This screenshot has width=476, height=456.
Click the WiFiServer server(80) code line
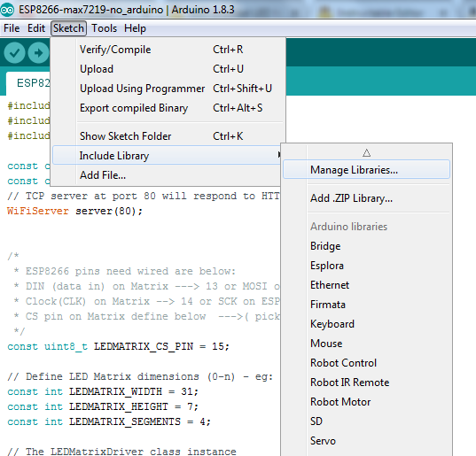point(74,211)
